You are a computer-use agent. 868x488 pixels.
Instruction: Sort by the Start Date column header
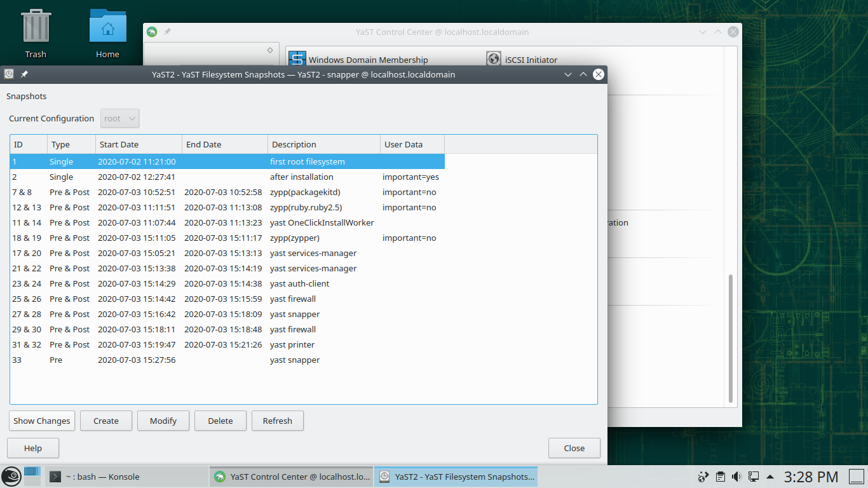pos(139,144)
